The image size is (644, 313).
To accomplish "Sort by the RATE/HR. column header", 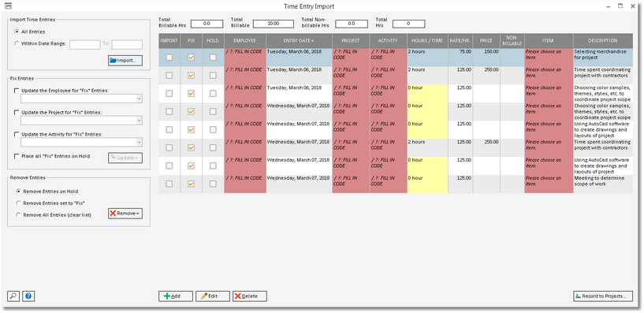I will coord(460,41).
